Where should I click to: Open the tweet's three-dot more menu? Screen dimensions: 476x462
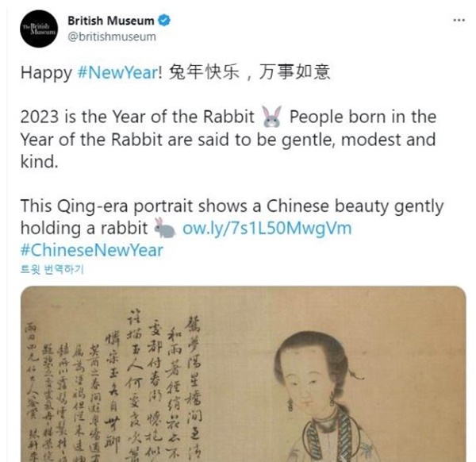pyautogui.click(x=459, y=21)
